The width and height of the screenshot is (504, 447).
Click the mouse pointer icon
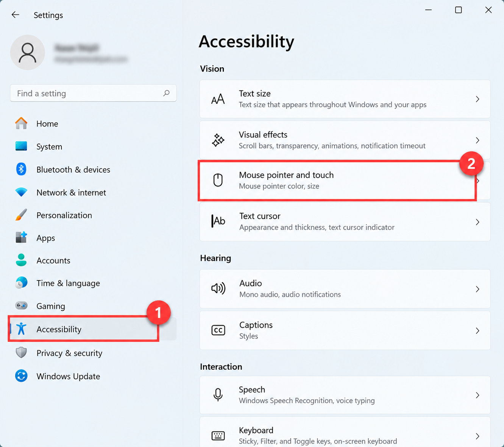point(218,180)
